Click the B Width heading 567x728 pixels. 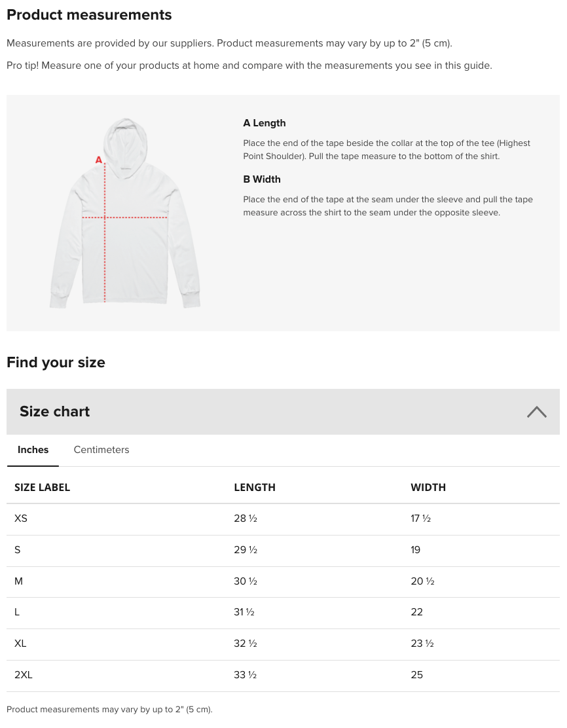pos(262,179)
